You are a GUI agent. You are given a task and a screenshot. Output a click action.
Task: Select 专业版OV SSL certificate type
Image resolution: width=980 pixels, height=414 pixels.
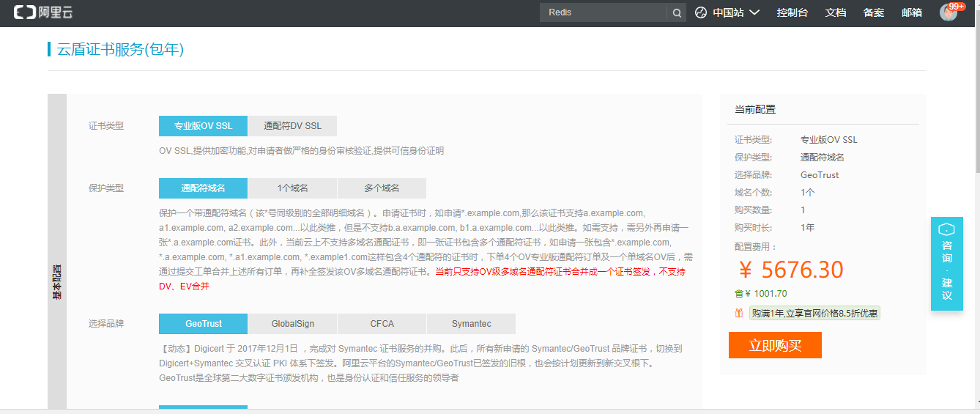(x=203, y=126)
